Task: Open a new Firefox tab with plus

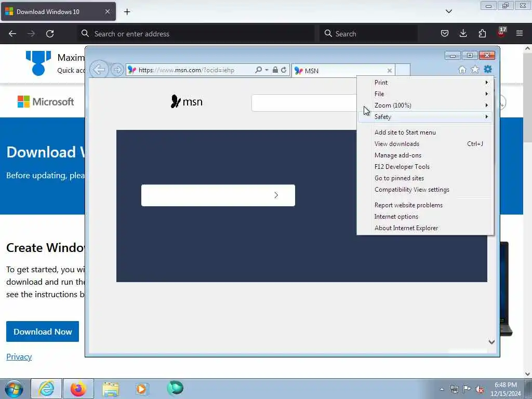Action: coord(127,12)
